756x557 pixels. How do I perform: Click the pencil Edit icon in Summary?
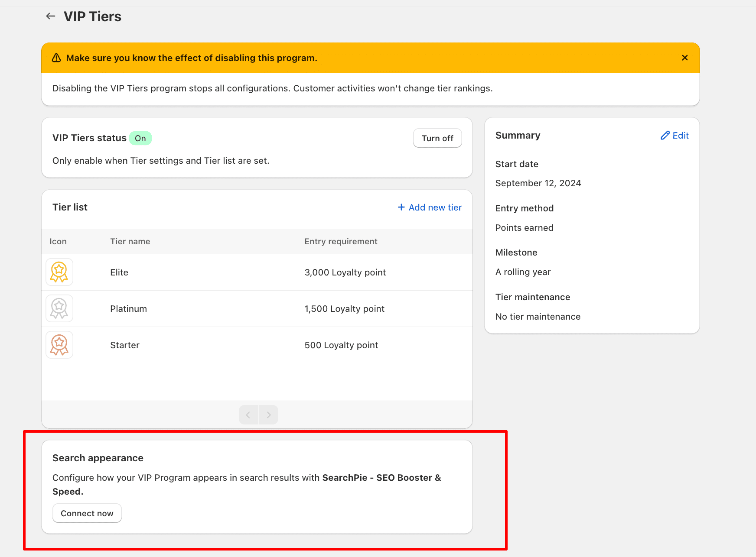(x=665, y=136)
